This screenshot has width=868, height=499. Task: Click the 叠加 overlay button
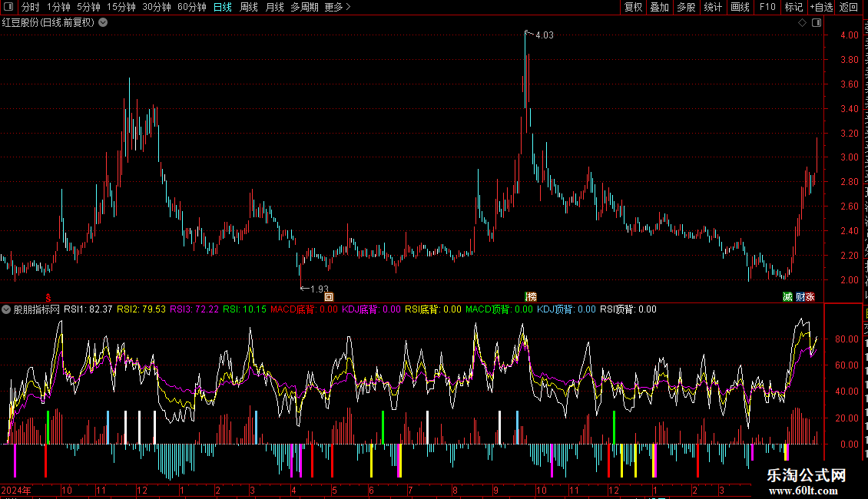(660, 7)
